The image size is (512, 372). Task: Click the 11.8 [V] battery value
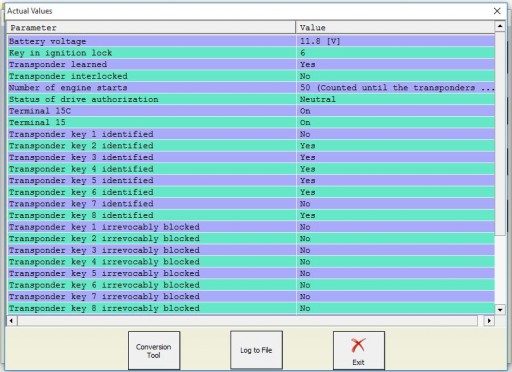320,41
